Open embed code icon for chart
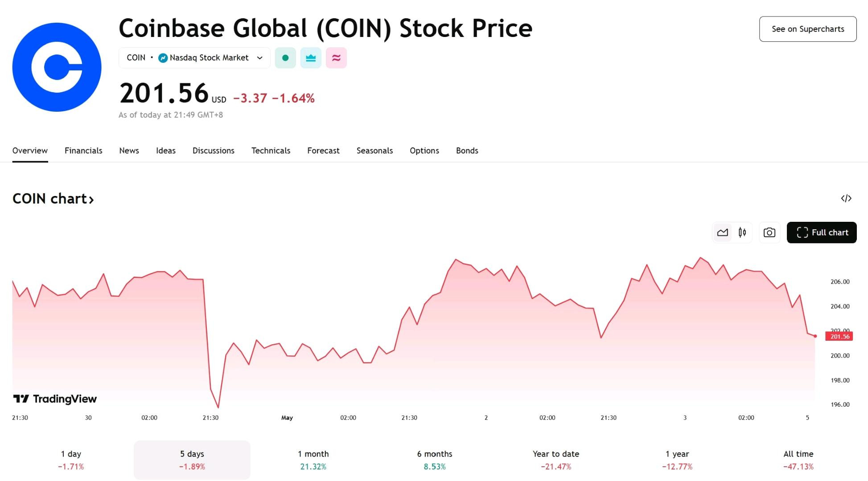Viewport: 868px width, 481px height. 846,198
